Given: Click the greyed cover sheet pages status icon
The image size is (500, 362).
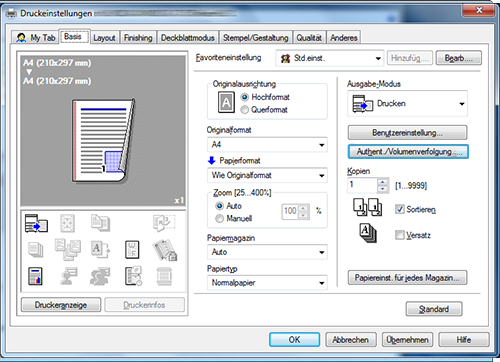Looking at the screenshot, I should [100, 223].
